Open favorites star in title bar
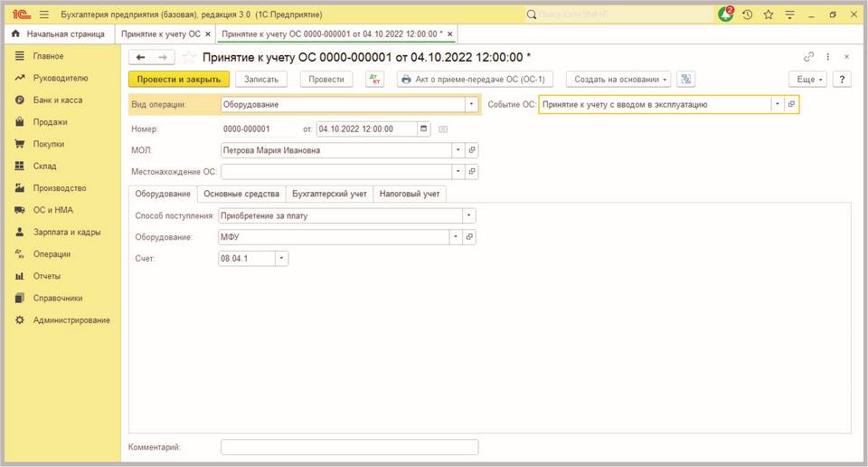Screen dimensions: 868x467 [x=769, y=15]
